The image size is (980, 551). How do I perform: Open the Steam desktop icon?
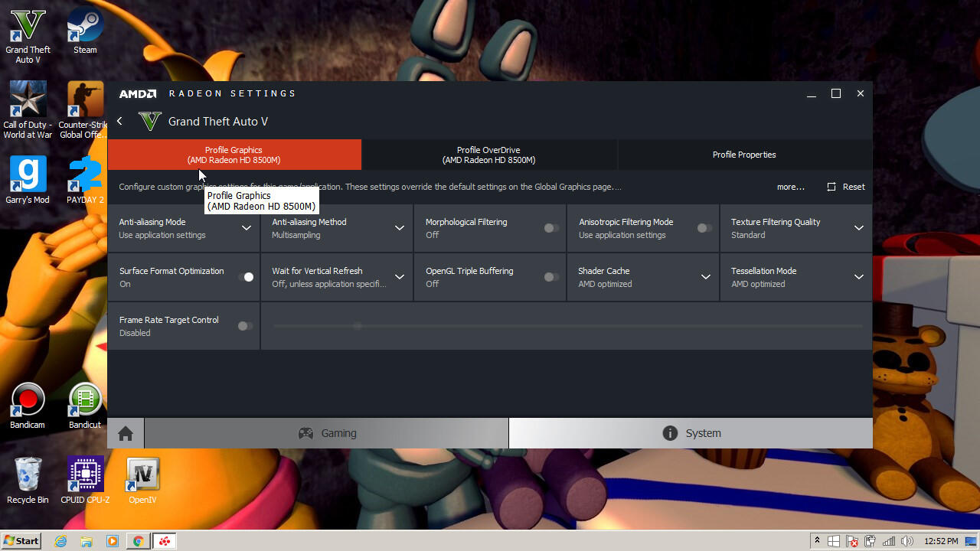coord(85,31)
